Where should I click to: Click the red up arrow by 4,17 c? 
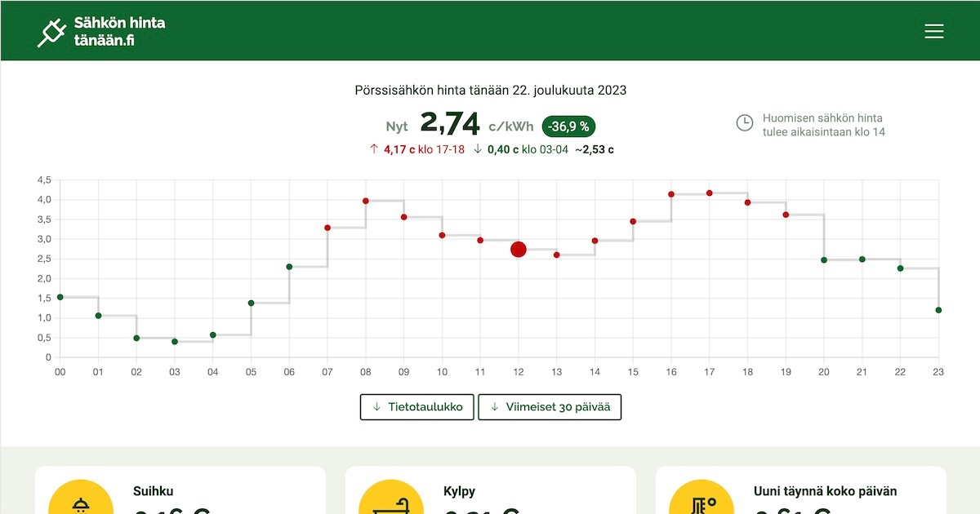pos(374,149)
